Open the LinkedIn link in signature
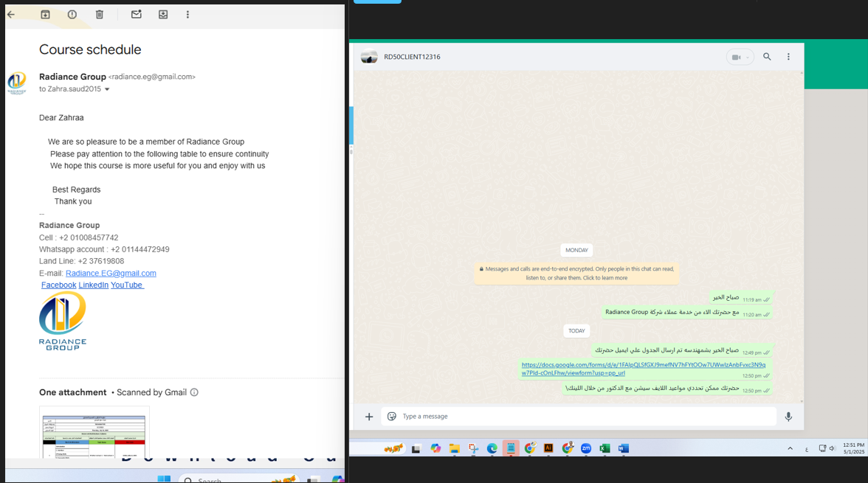The image size is (868, 483). [x=94, y=285]
